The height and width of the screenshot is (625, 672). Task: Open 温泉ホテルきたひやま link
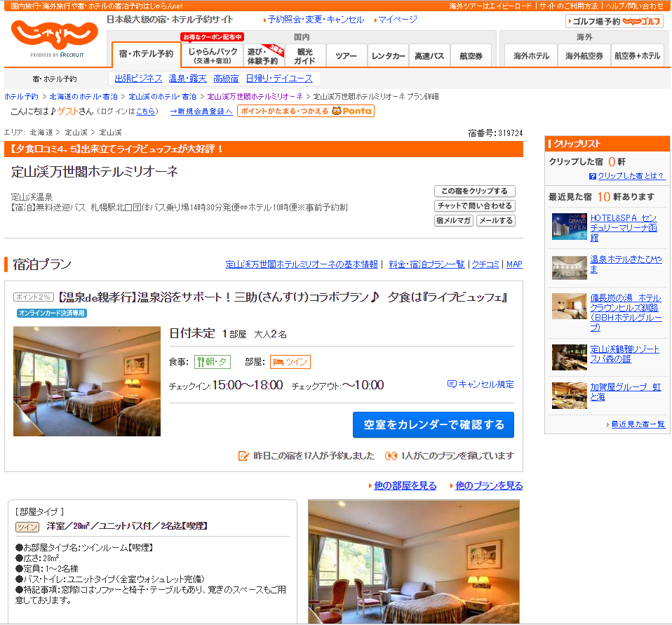point(626,264)
